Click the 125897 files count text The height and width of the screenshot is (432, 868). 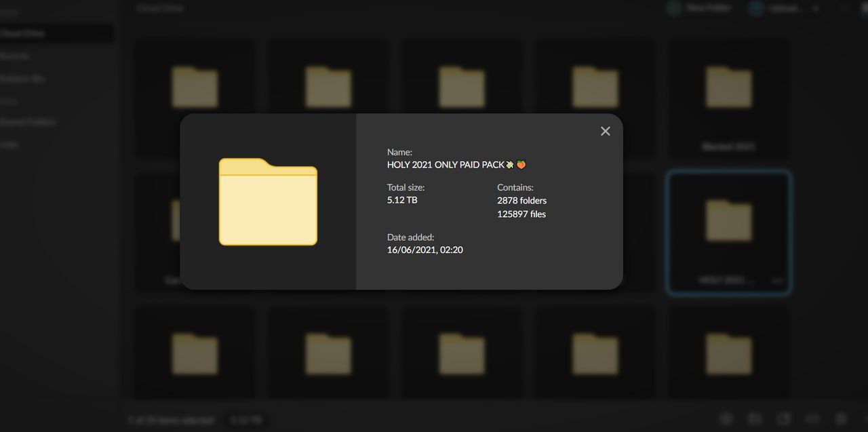521,214
